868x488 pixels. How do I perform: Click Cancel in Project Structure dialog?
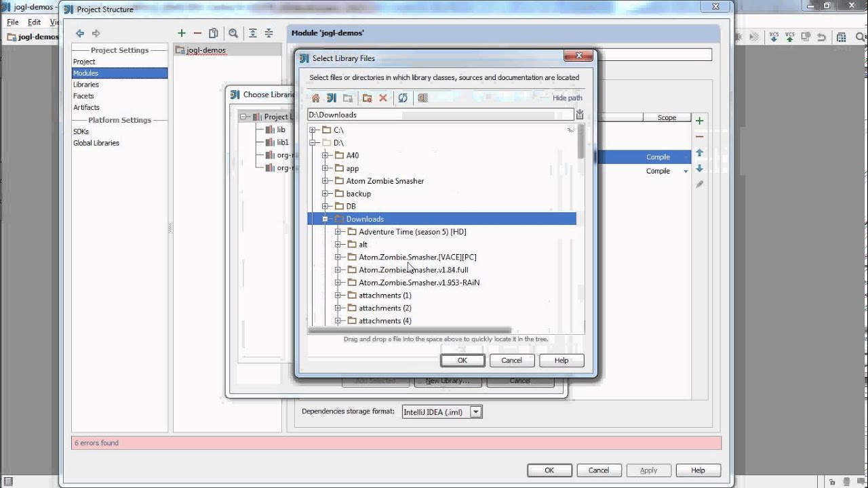[599, 470]
